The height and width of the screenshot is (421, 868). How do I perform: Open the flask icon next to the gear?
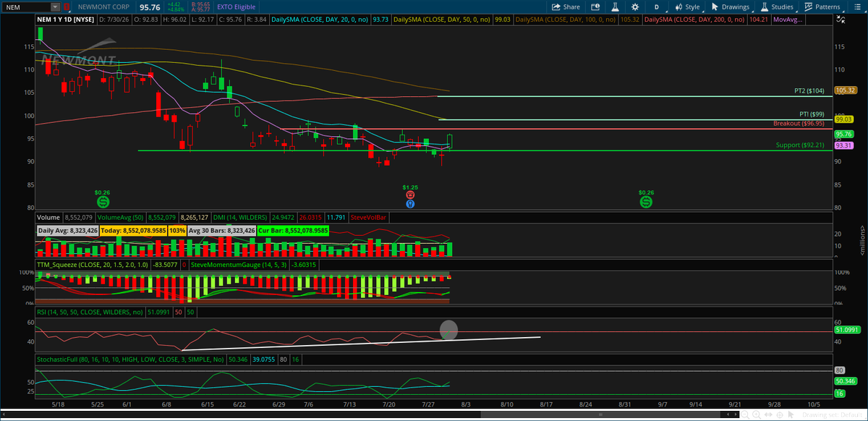(x=616, y=7)
